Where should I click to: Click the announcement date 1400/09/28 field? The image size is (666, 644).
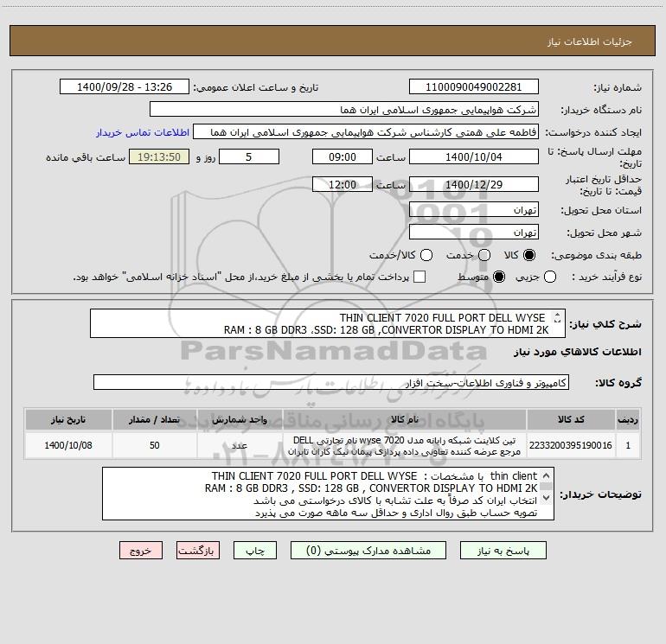point(125,87)
